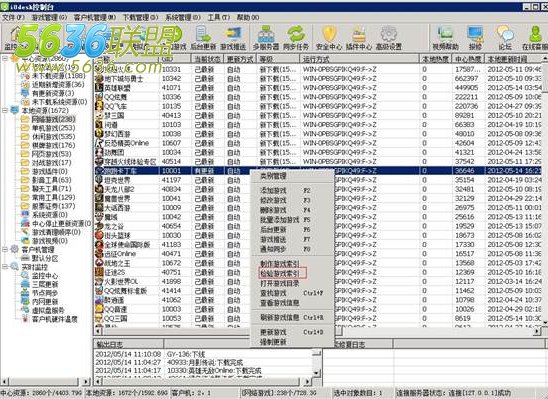Click the 视频帮助 toolbar icon
The width and height of the screenshot is (548, 399).
click(x=445, y=38)
